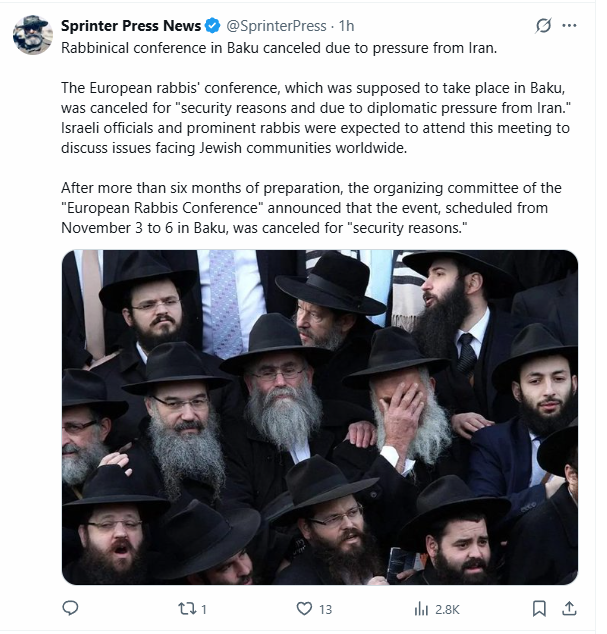Open the @SprinterPress handle link
Image resolution: width=607 pixels, height=634 pixels.
coord(276,26)
